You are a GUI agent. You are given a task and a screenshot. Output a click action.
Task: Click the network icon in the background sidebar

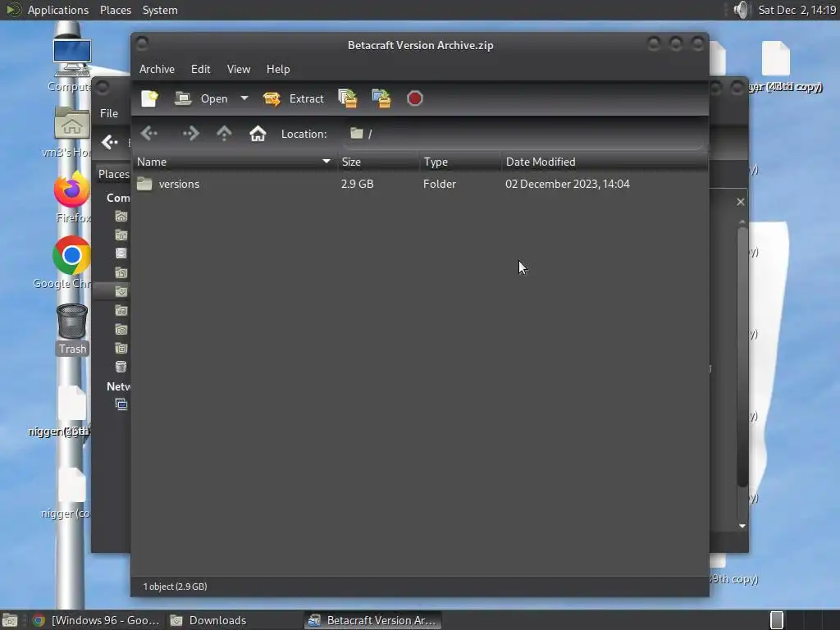point(121,404)
